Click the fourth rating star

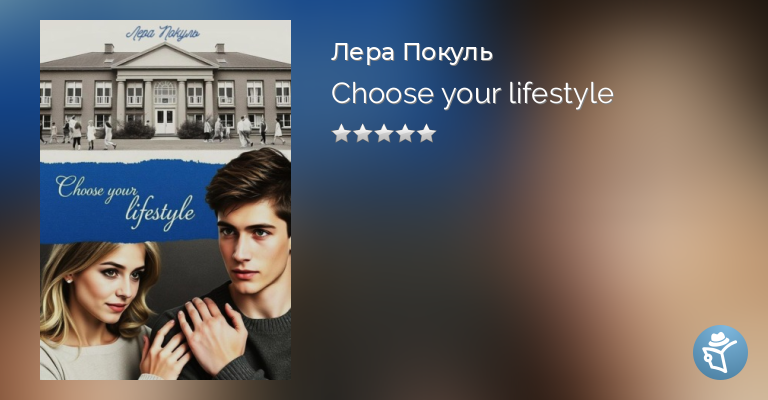pyautogui.click(x=406, y=133)
